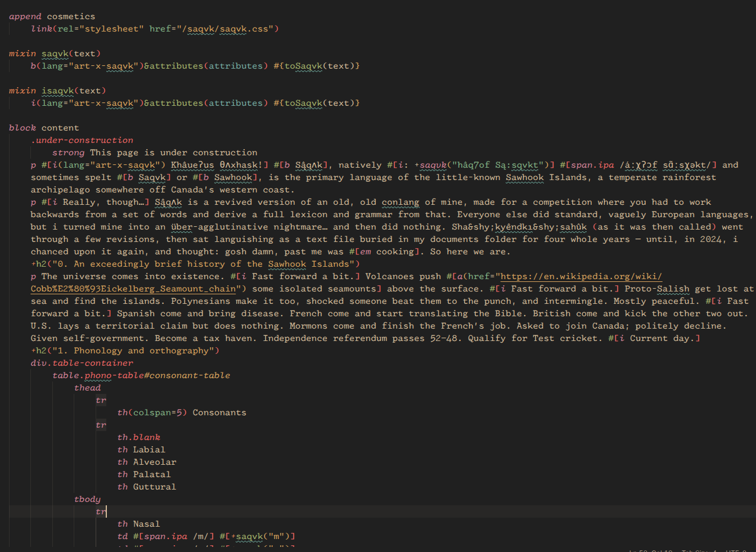The height and width of the screenshot is (552, 756).
Task: Click the highlighted "tr" line with the cursor
Action: pos(101,511)
